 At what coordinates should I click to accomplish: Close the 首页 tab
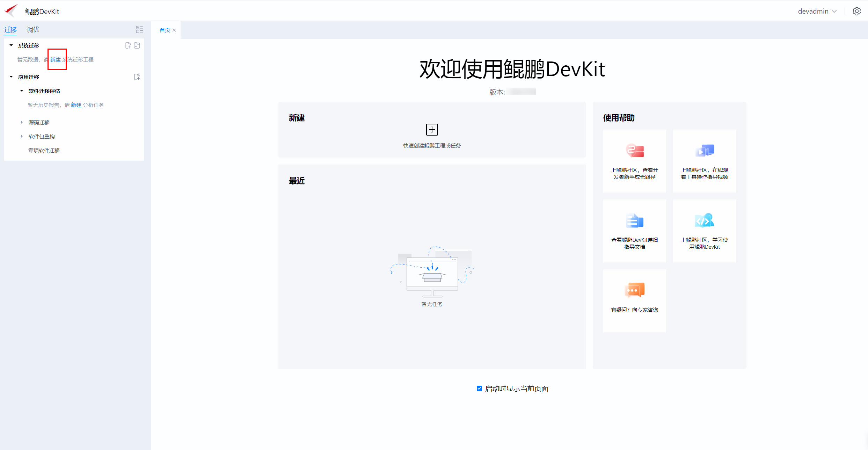[174, 30]
